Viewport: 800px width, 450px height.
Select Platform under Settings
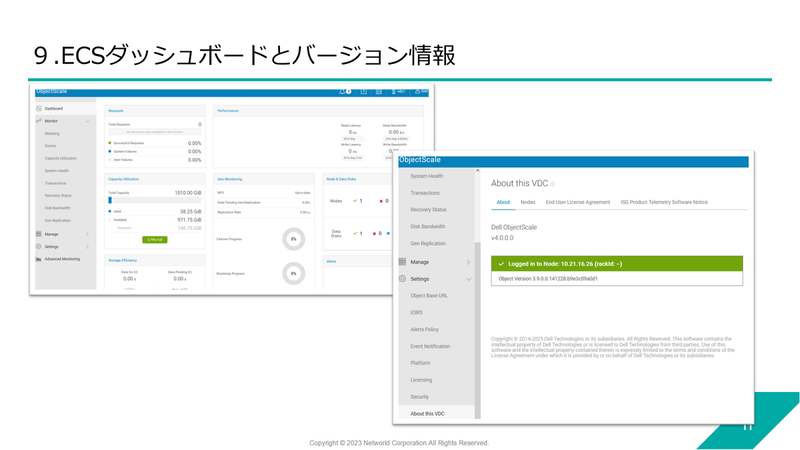420,363
